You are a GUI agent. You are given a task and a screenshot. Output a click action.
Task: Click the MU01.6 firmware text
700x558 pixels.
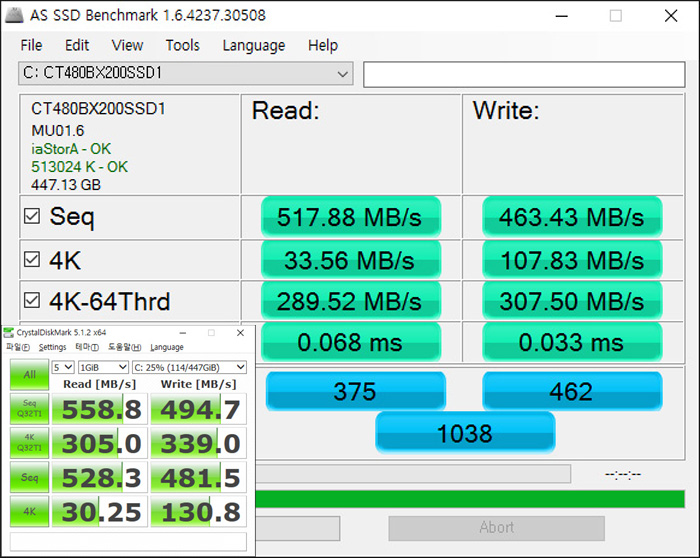(x=58, y=131)
